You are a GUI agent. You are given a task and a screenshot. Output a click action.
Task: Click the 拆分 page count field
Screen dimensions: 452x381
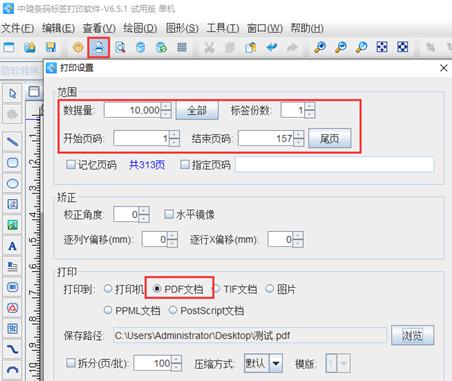153,363
